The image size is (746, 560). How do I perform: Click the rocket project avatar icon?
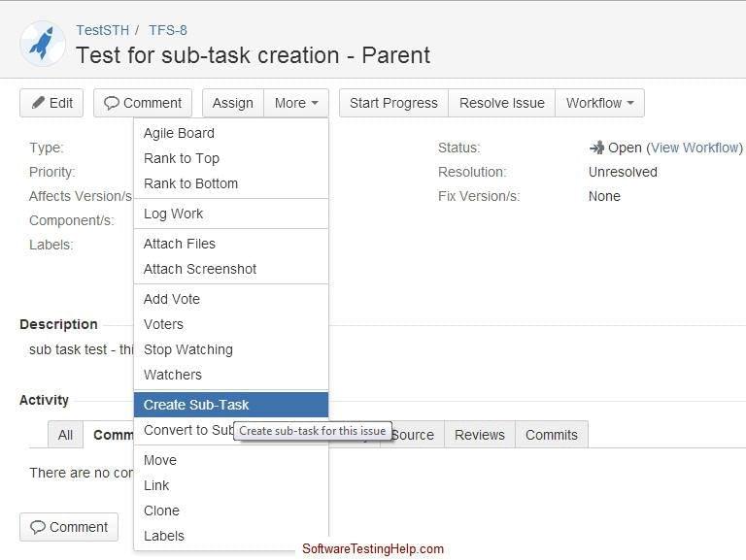point(43,43)
